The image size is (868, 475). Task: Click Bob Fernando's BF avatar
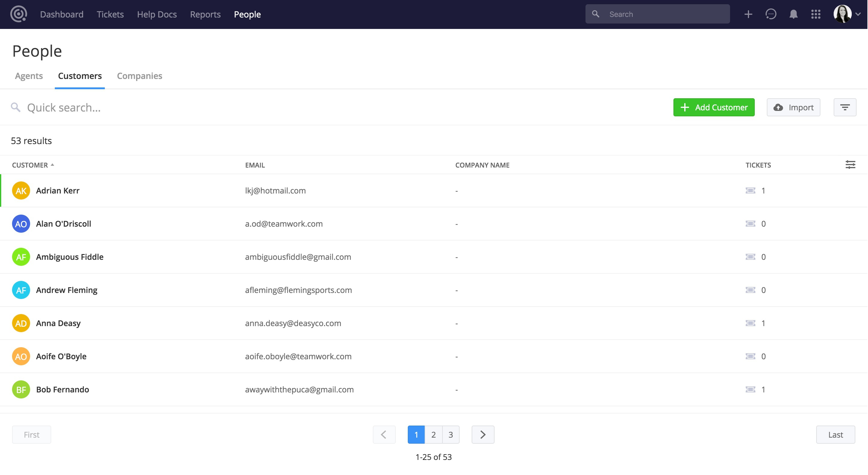click(21, 389)
